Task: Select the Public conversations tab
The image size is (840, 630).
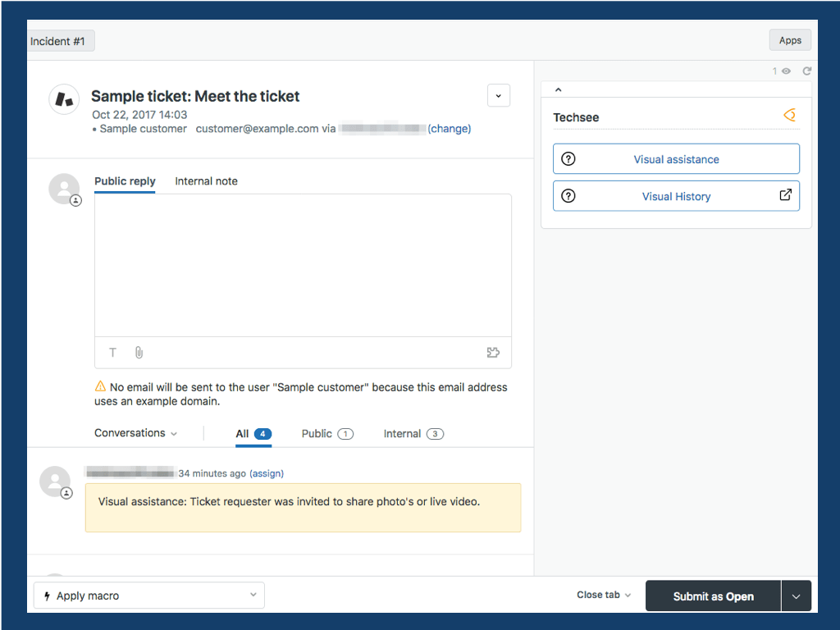Action: click(327, 433)
